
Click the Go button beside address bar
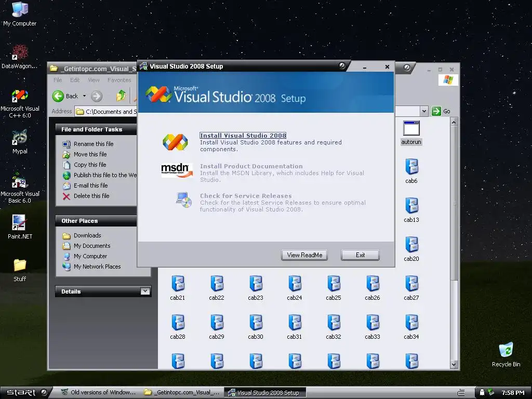click(x=441, y=111)
